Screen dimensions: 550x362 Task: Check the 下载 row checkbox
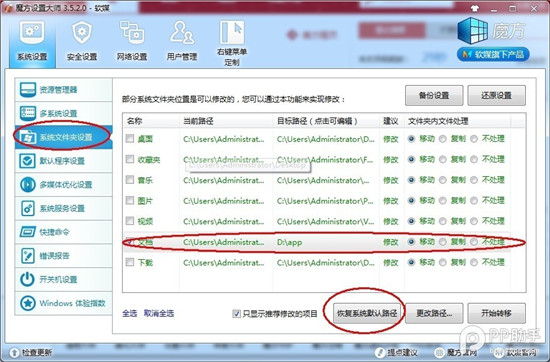click(x=130, y=262)
